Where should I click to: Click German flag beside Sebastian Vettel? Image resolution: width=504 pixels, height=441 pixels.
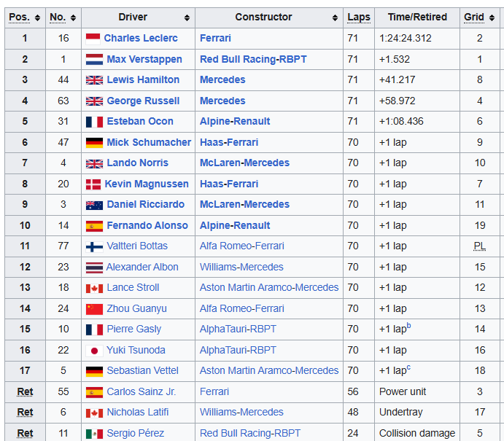(x=95, y=371)
